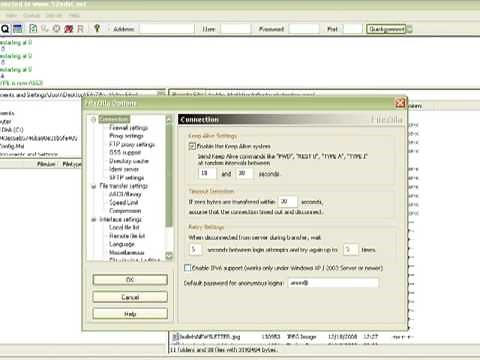Image resolution: width=480 pixels, height=360 pixels.
Task: Click the Cancel button in Options dialog
Action: (x=130, y=297)
